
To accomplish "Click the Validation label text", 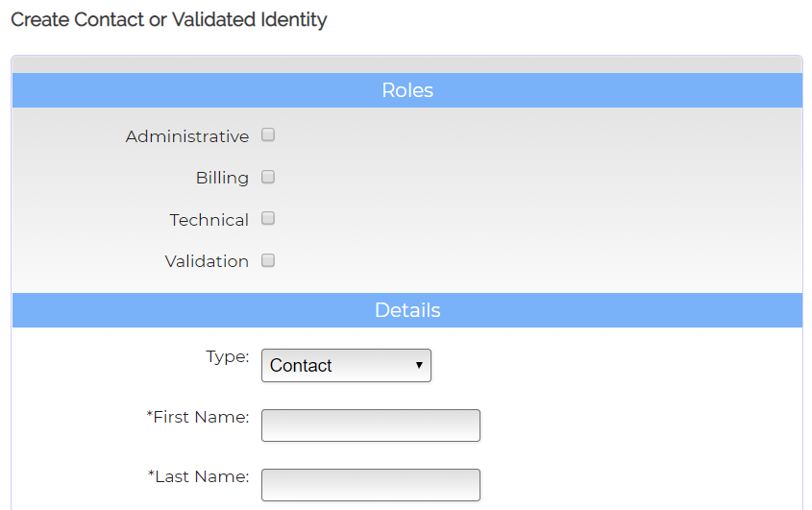I will [207, 261].
